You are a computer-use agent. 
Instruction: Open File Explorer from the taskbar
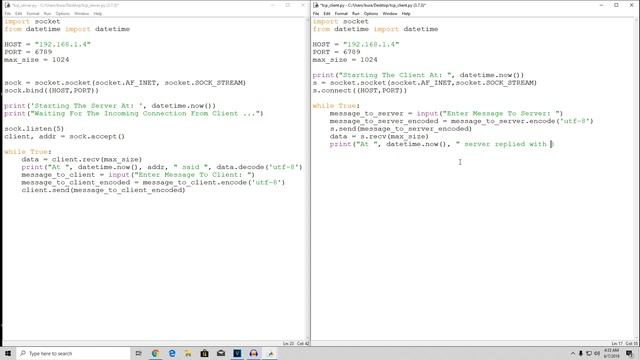pos(188,353)
